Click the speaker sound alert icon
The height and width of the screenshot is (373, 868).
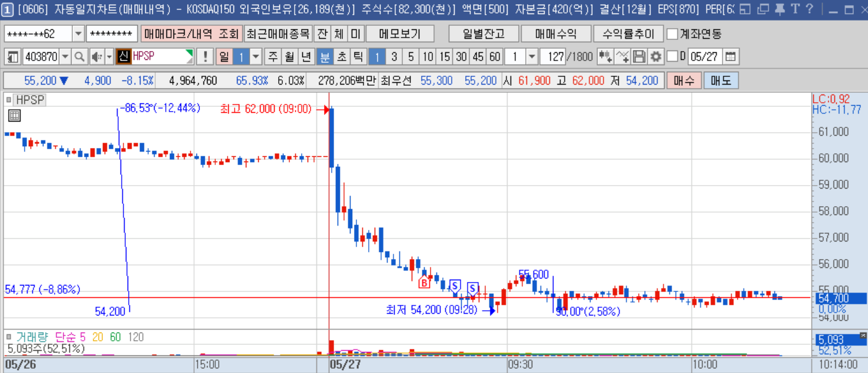click(96, 57)
